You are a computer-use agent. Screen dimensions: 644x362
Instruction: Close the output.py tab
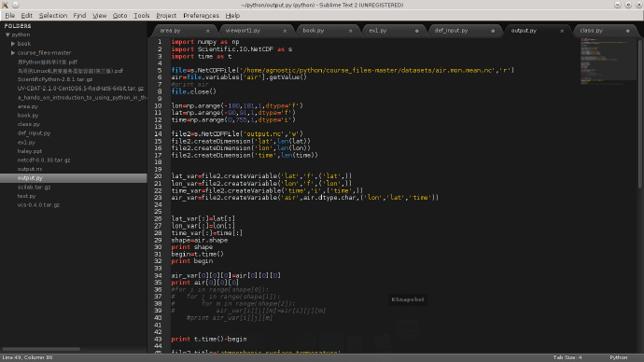(x=562, y=31)
